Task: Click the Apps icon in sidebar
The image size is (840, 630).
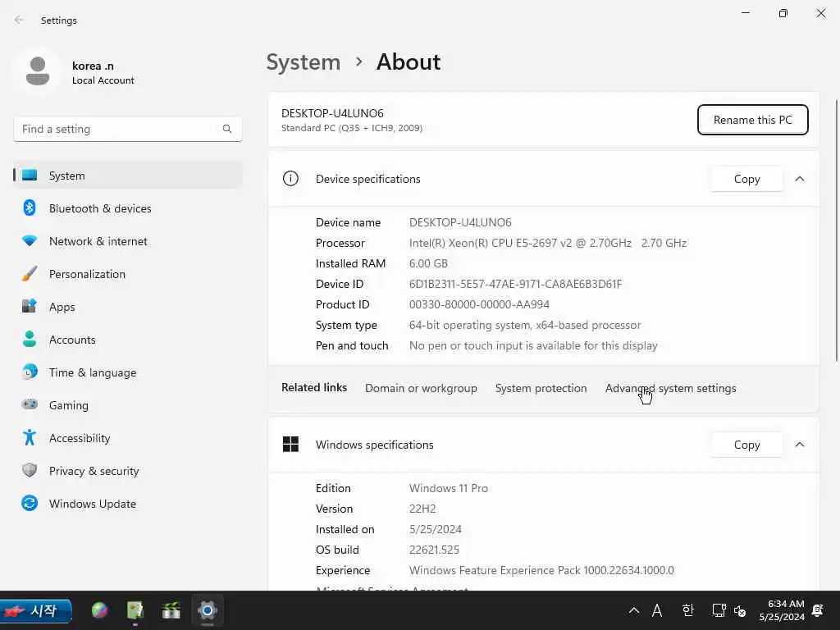Action: (30, 307)
